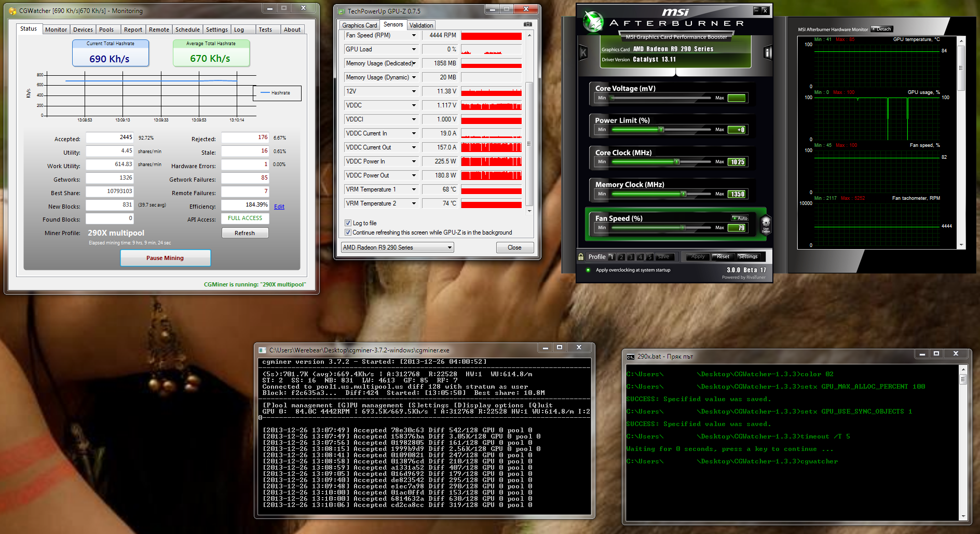Click the Pause Mining button
The width and height of the screenshot is (980, 534).
click(x=165, y=258)
